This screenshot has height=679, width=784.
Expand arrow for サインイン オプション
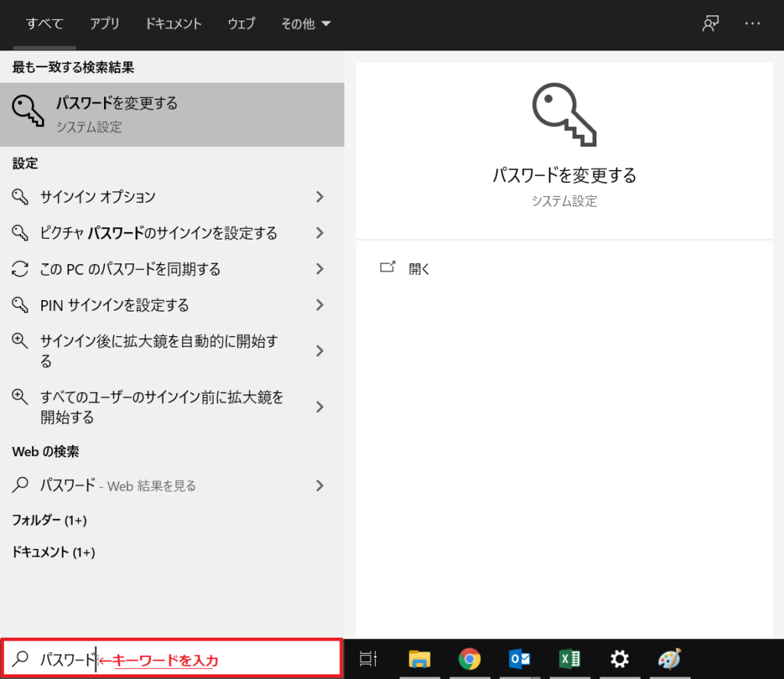pos(320,197)
